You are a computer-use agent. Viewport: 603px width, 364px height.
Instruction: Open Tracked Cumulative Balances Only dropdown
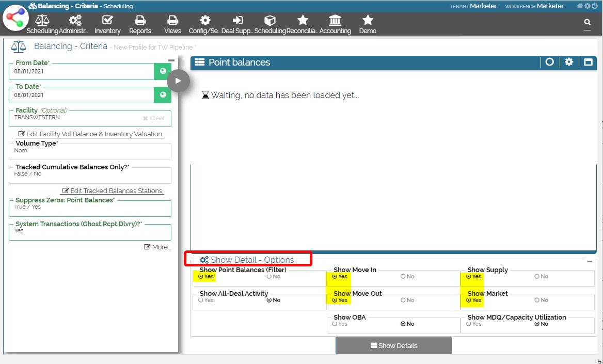[90, 175]
